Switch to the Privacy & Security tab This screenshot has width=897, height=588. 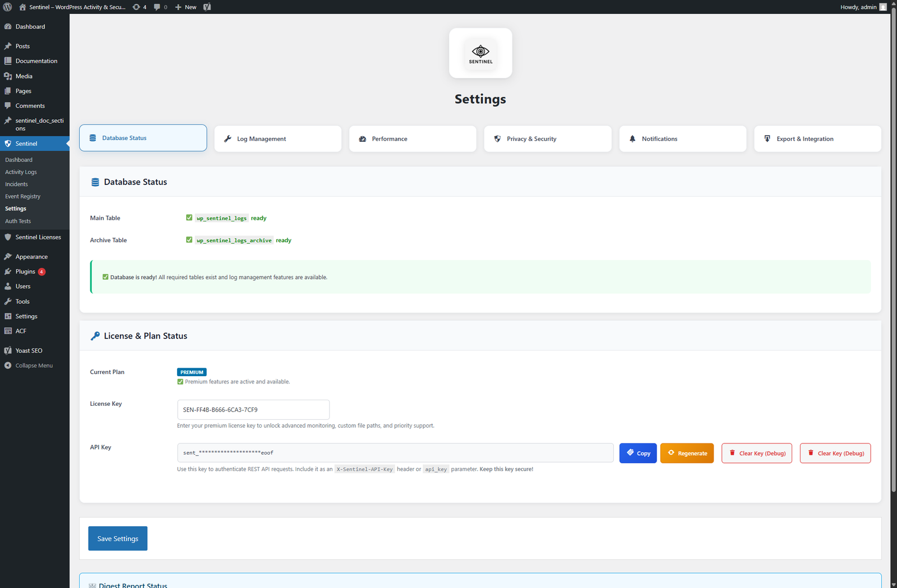(x=547, y=138)
